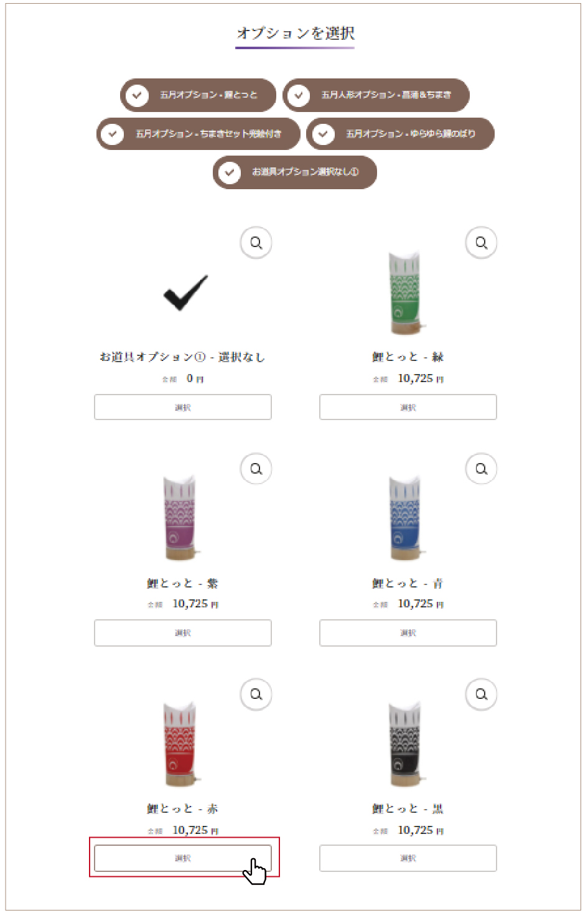The width and height of the screenshot is (588, 913).
Task: Choose 選択 button for 鯉とっと - 青
Action: coord(408,633)
